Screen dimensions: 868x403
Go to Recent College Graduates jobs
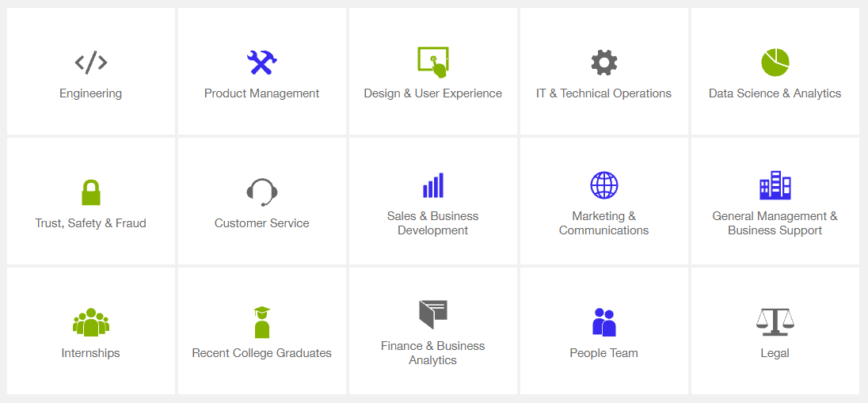tap(262, 352)
